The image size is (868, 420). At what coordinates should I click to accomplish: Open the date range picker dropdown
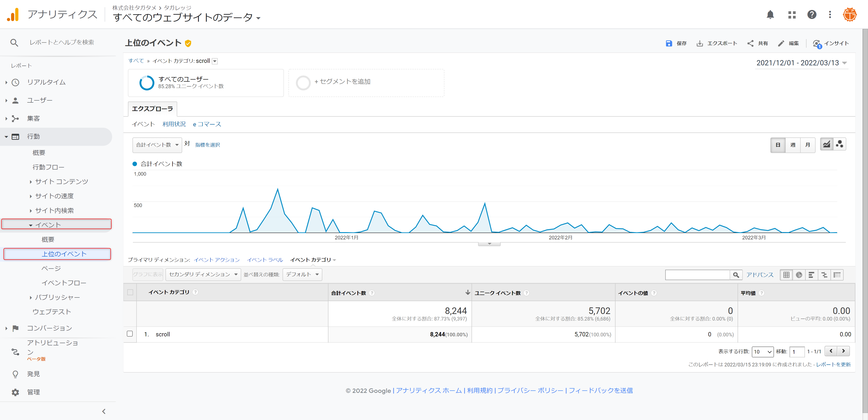pyautogui.click(x=802, y=63)
